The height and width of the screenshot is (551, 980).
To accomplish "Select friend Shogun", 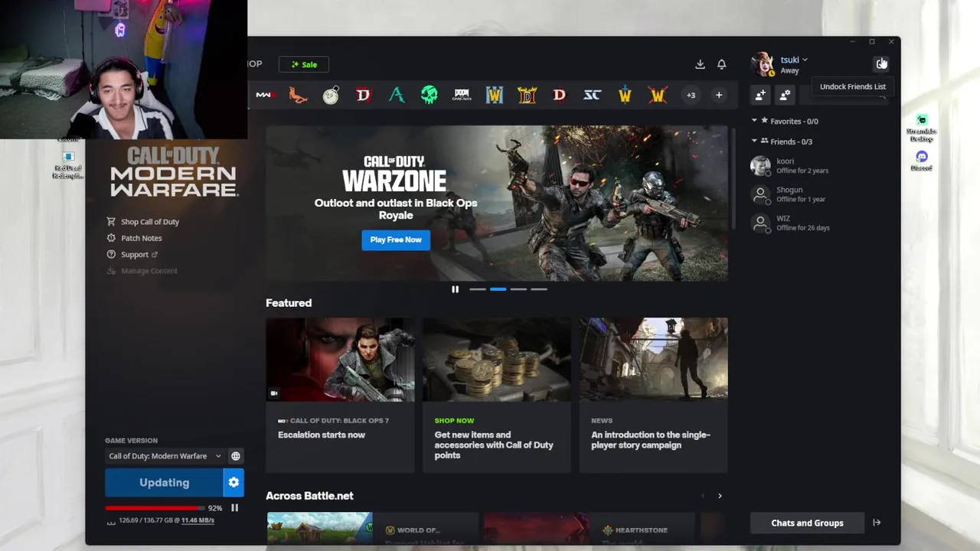I will [x=818, y=194].
